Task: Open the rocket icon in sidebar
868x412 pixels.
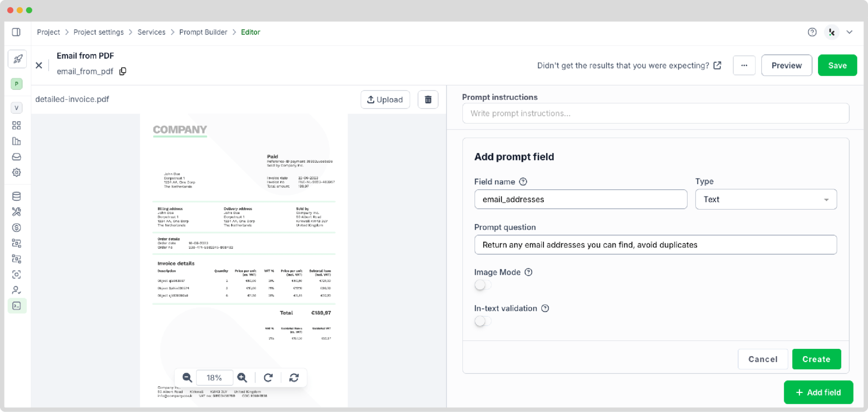Action: tap(17, 59)
